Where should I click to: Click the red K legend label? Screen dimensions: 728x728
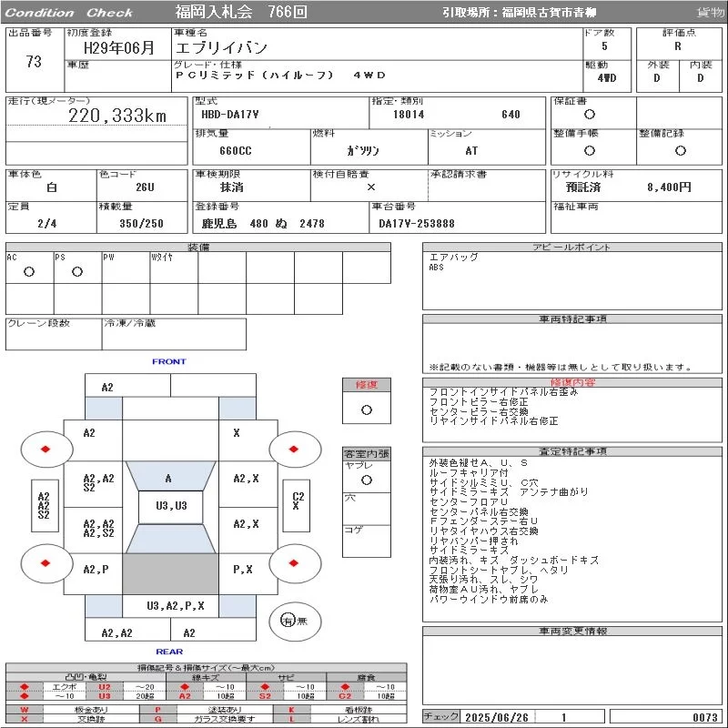(x=291, y=710)
